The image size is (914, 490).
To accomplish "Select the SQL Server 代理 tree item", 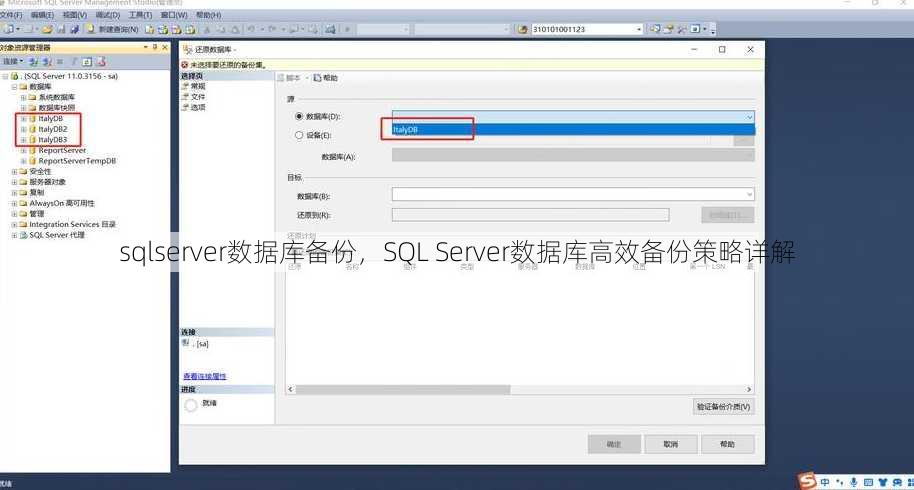I will point(57,235).
